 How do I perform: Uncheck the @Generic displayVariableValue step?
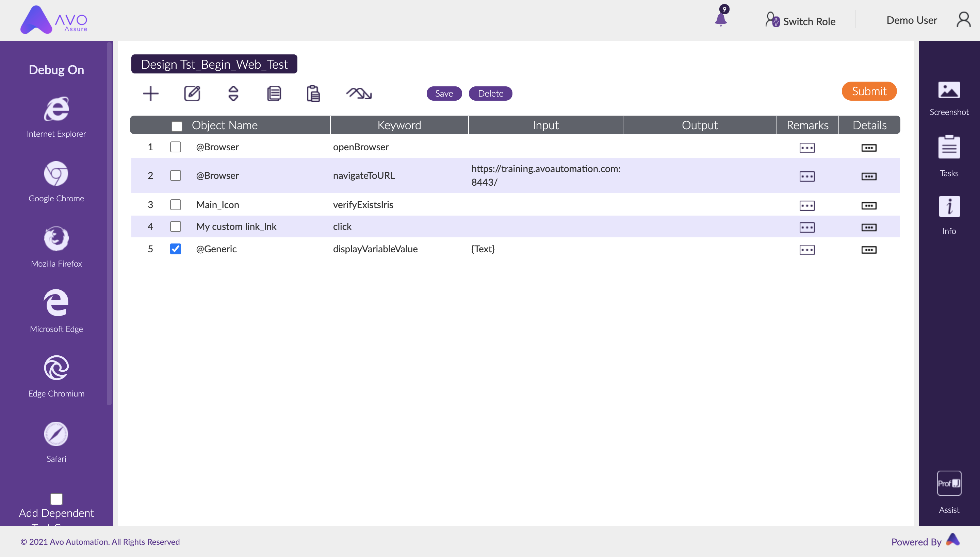[175, 249]
